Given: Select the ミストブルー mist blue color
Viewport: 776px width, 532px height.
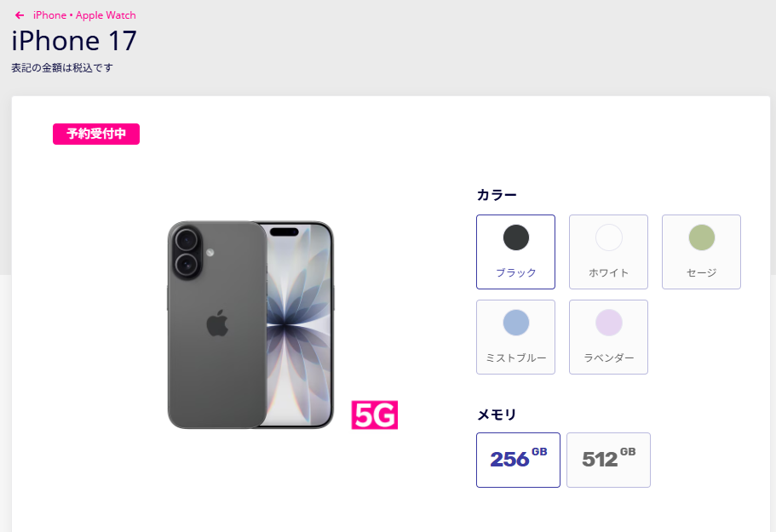Looking at the screenshot, I should click(x=515, y=337).
